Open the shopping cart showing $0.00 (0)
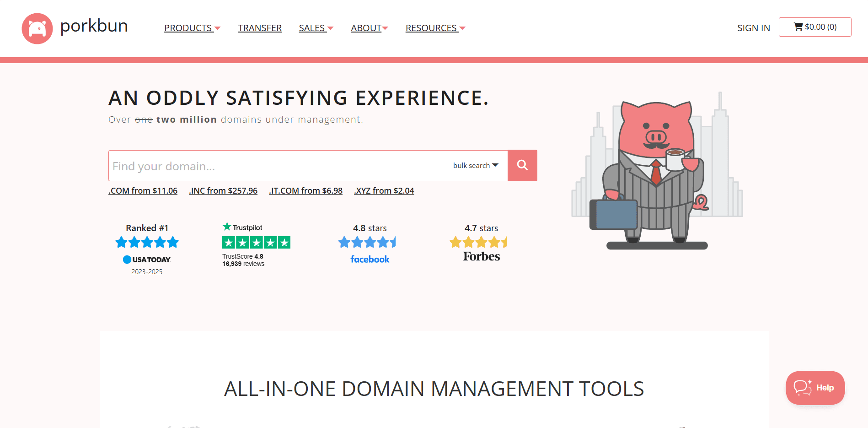 click(815, 27)
